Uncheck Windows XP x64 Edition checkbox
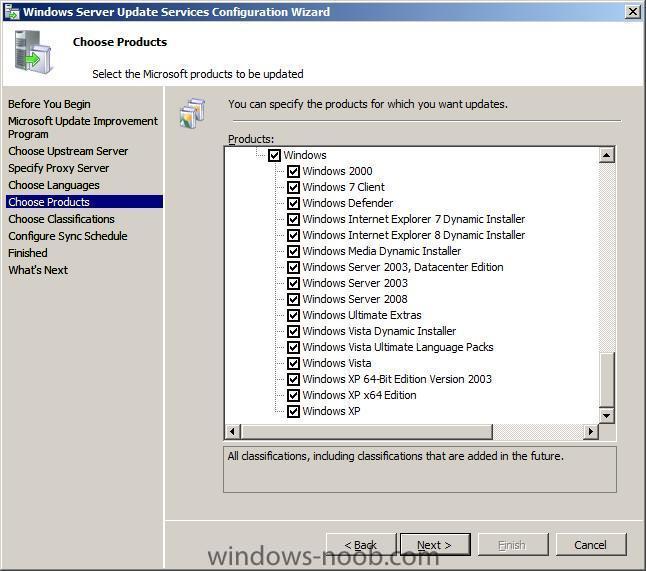 [x=293, y=395]
